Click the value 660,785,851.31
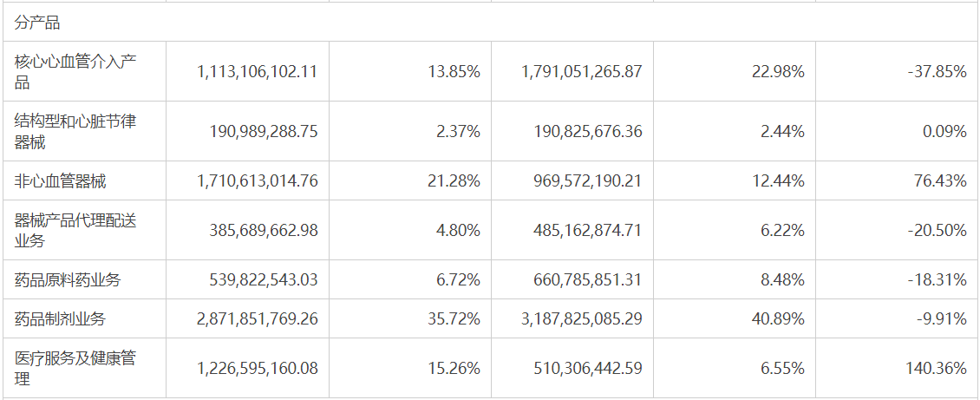 582,279
